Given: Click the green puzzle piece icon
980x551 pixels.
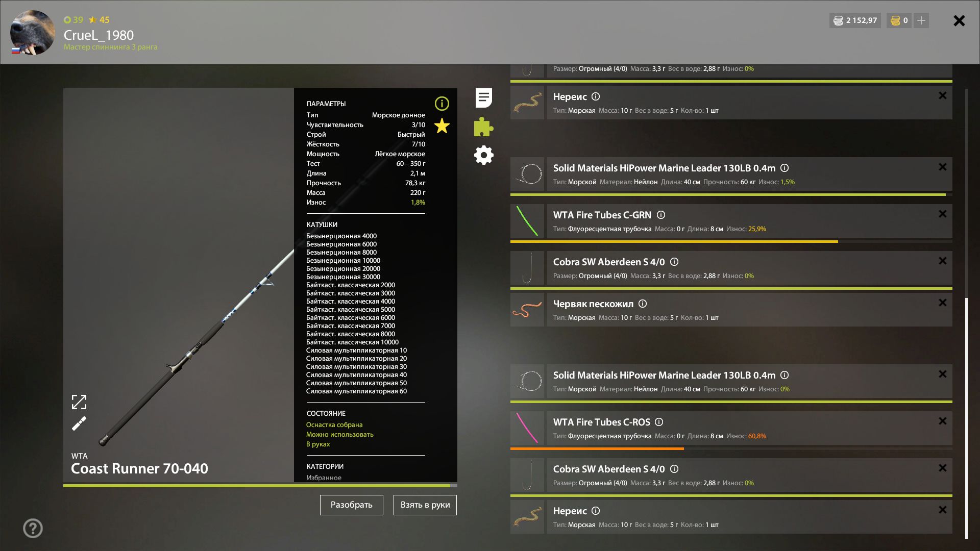Looking at the screenshot, I should pos(483,127).
